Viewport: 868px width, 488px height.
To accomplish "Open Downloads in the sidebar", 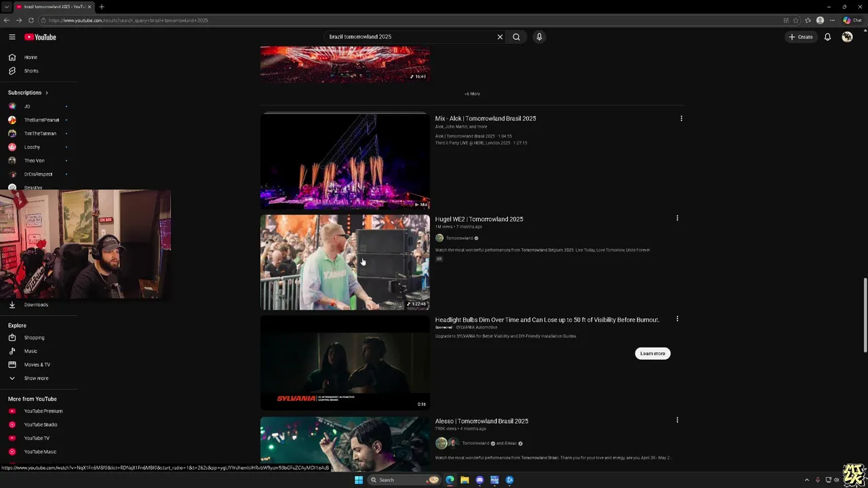I will pos(39,304).
